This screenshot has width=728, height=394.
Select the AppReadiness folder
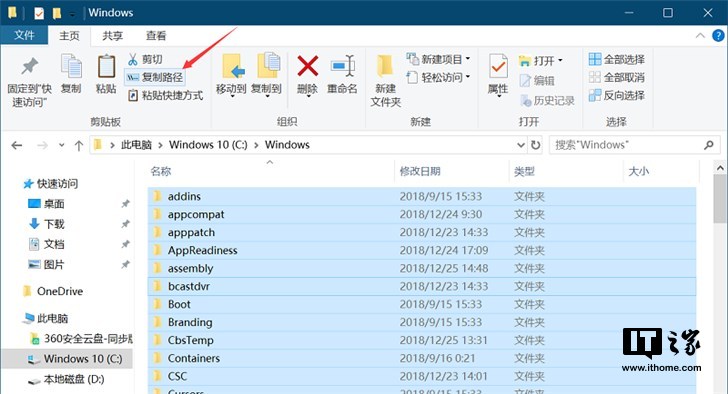[422, 250]
